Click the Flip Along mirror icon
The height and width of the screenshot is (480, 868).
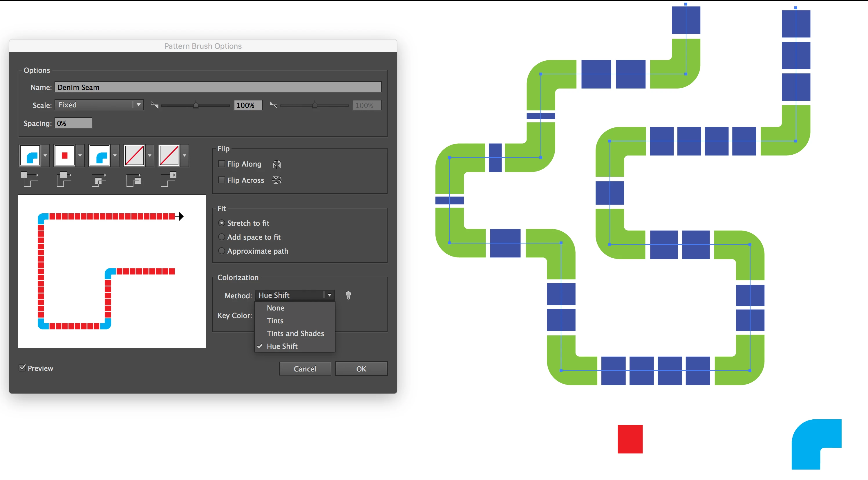point(277,165)
